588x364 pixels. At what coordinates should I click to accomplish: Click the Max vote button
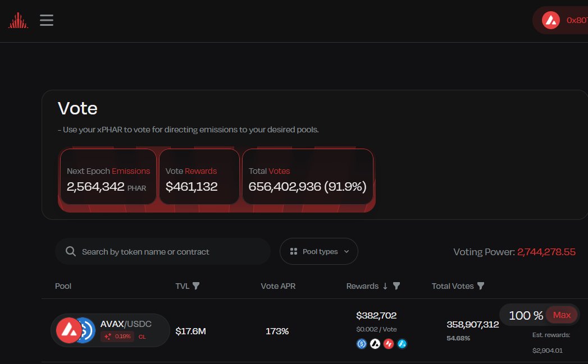(x=562, y=315)
